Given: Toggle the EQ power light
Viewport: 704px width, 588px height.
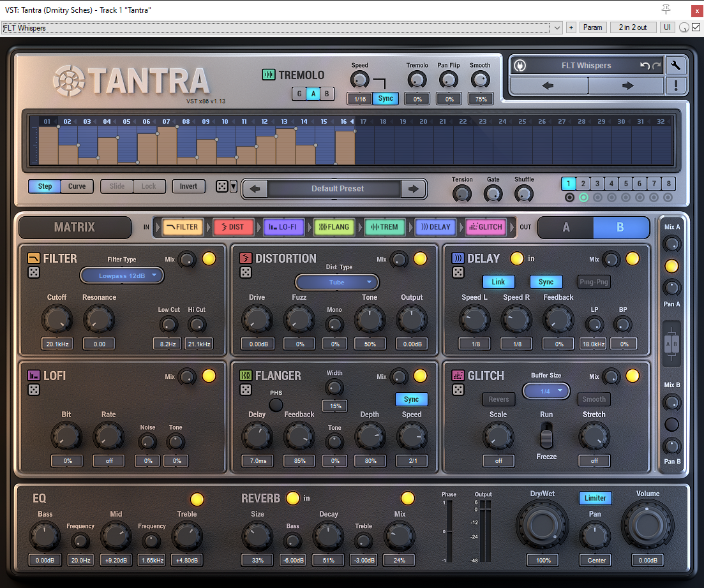Looking at the screenshot, I should [197, 499].
